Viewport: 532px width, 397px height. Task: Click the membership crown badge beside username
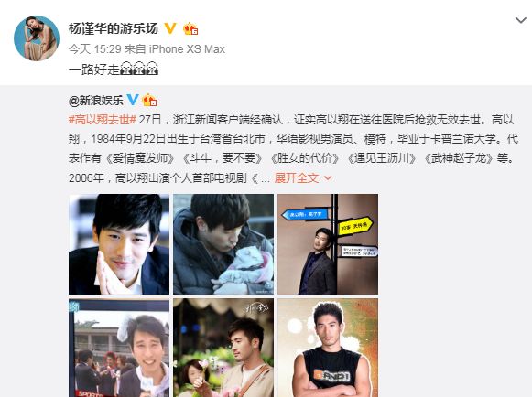(x=190, y=29)
